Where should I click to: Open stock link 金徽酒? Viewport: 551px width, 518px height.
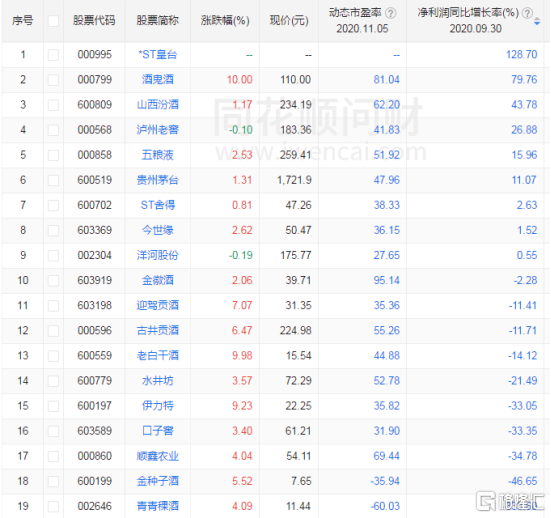(x=157, y=280)
